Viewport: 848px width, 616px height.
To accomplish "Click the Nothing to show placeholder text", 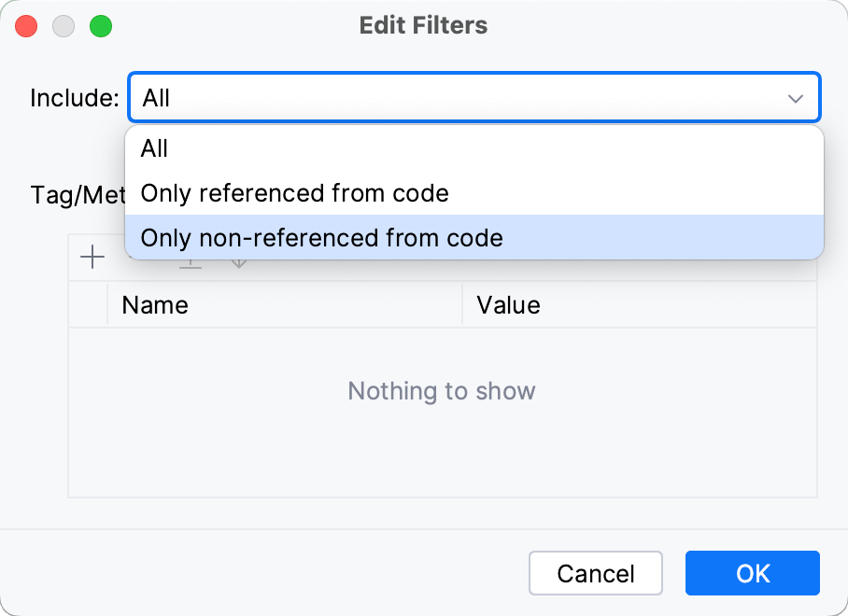I will [x=442, y=391].
